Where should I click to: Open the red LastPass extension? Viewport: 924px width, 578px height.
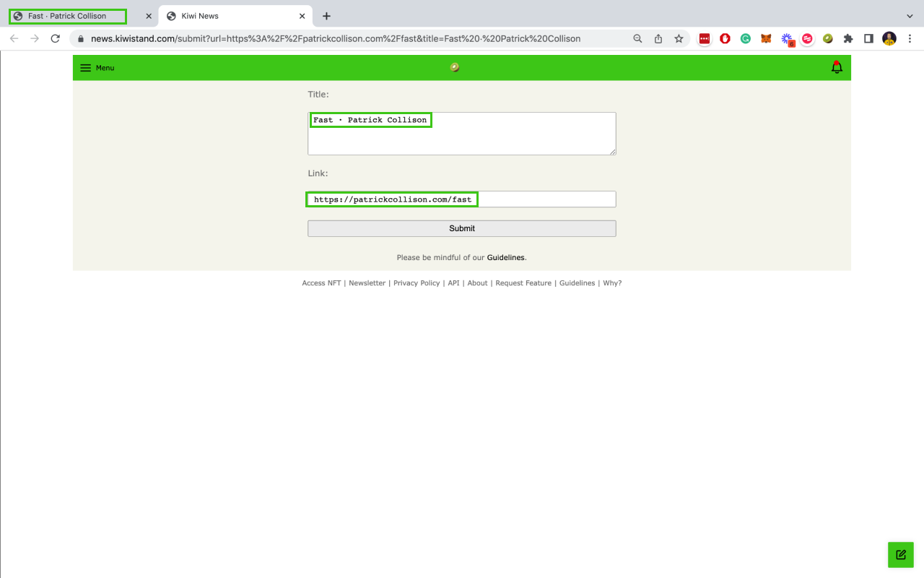(x=704, y=39)
